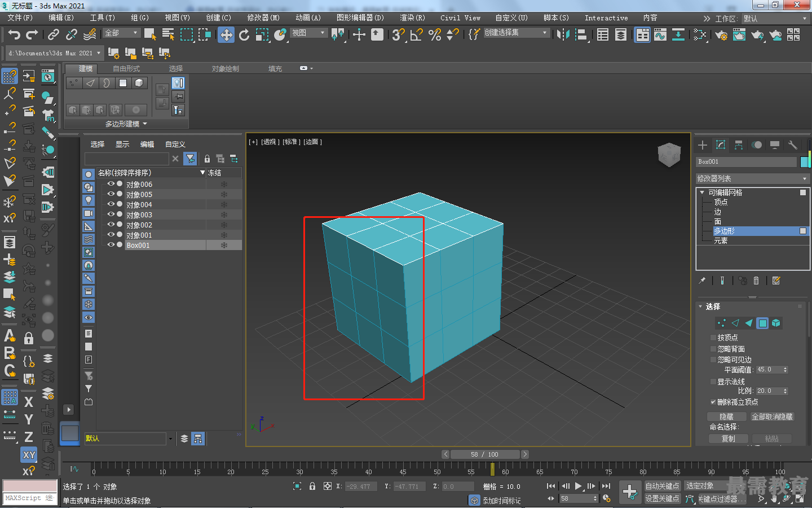This screenshot has height=508, width=812.
Task: Select 顶点 in the modifier stack
Action: click(721, 202)
